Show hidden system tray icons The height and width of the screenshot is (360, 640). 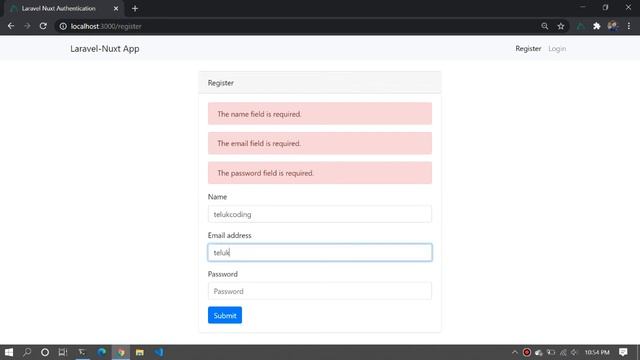coord(515,352)
